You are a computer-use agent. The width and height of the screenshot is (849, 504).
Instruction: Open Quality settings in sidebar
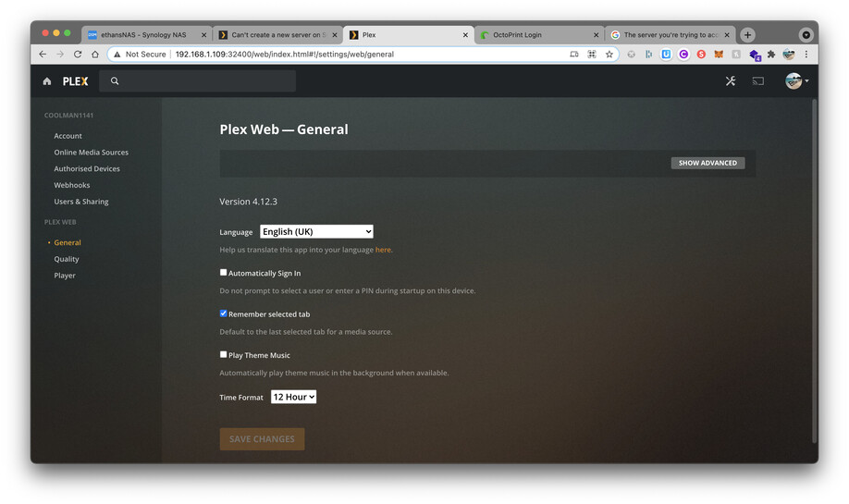coord(66,259)
